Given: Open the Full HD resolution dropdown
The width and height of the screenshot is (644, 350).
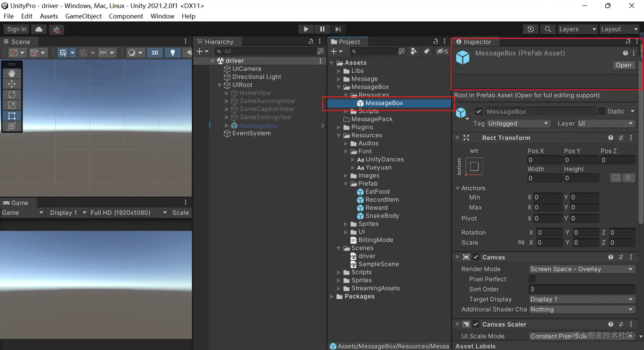Looking at the screenshot, I should [x=128, y=212].
